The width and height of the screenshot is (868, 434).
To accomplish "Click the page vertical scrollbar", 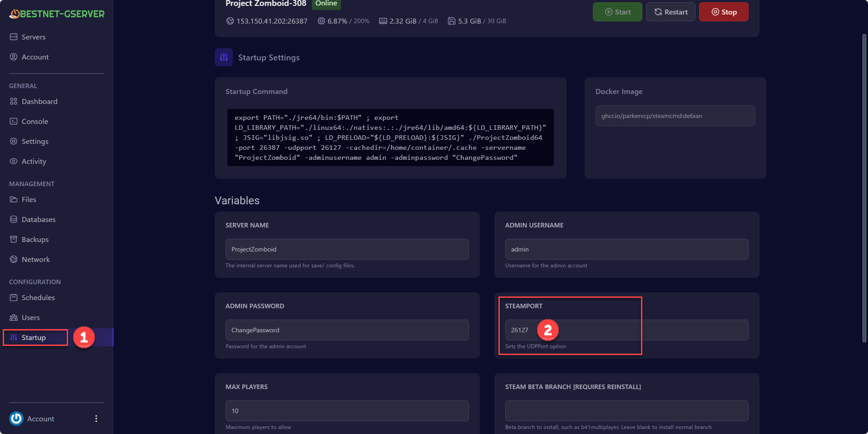I will [864, 188].
